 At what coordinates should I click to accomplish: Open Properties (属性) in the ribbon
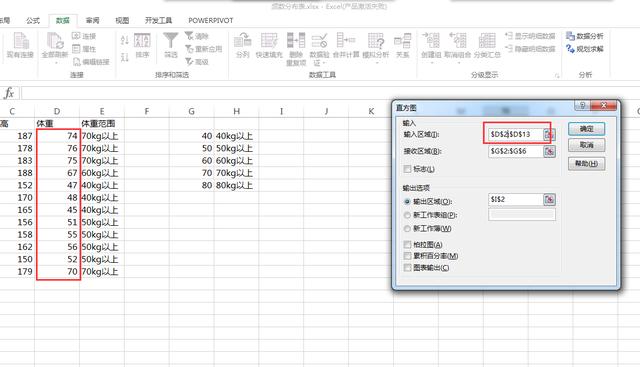point(84,49)
